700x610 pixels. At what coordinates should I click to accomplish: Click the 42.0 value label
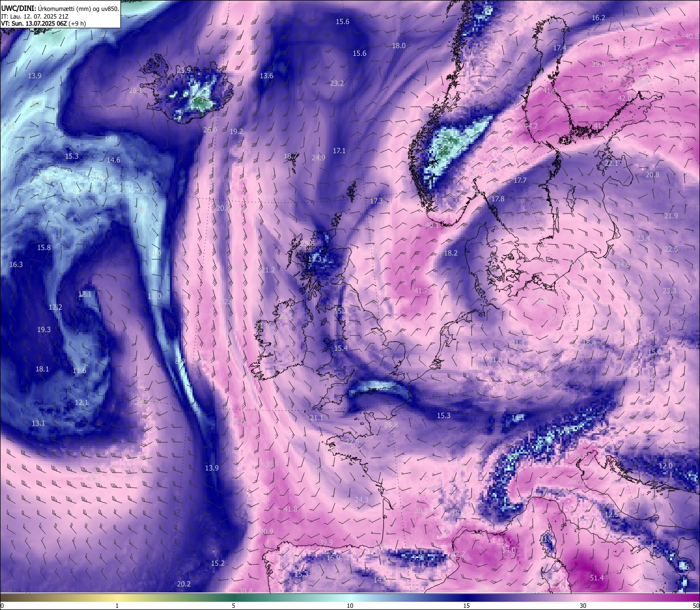coord(625,98)
